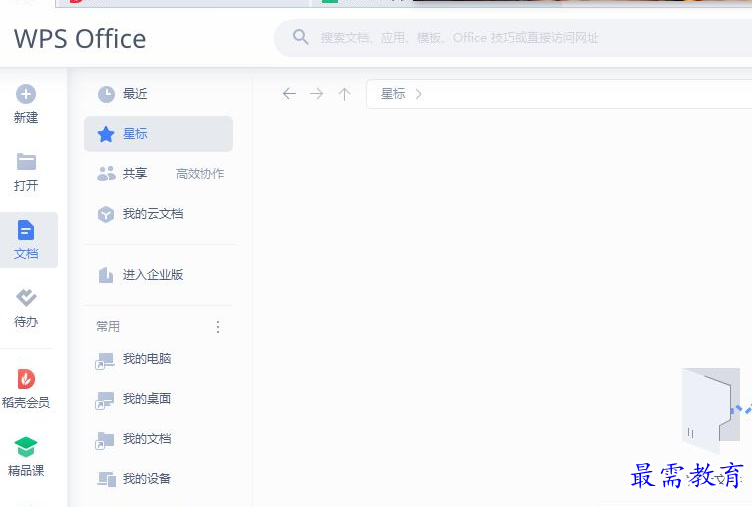Open the 待办 to-do icon
This screenshot has width=752, height=507.
[x=26, y=297]
